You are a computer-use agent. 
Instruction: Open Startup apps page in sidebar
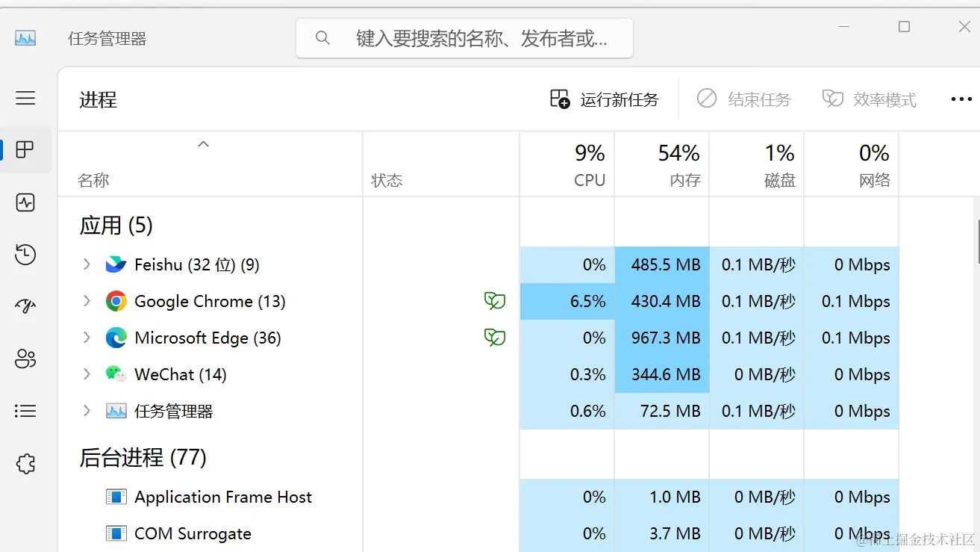click(25, 306)
